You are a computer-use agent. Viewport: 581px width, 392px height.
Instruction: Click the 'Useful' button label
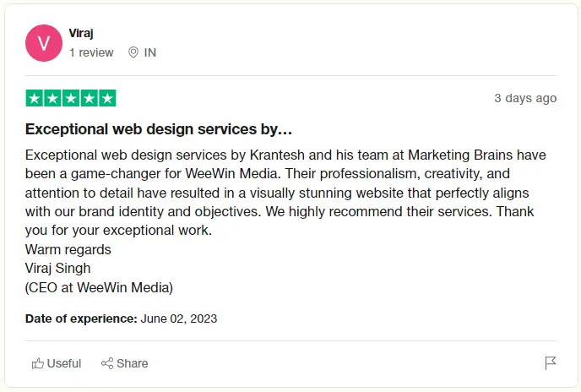tap(64, 363)
